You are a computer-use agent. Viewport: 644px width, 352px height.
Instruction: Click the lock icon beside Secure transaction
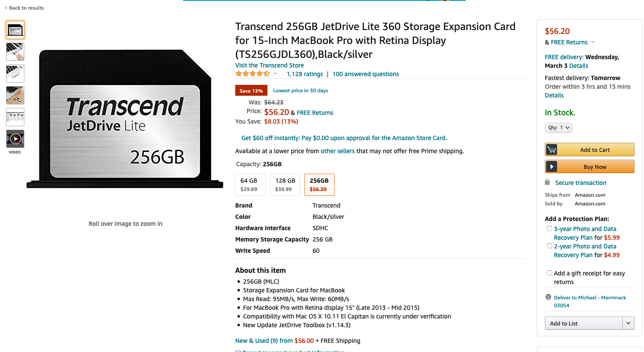tap(547, 182)
